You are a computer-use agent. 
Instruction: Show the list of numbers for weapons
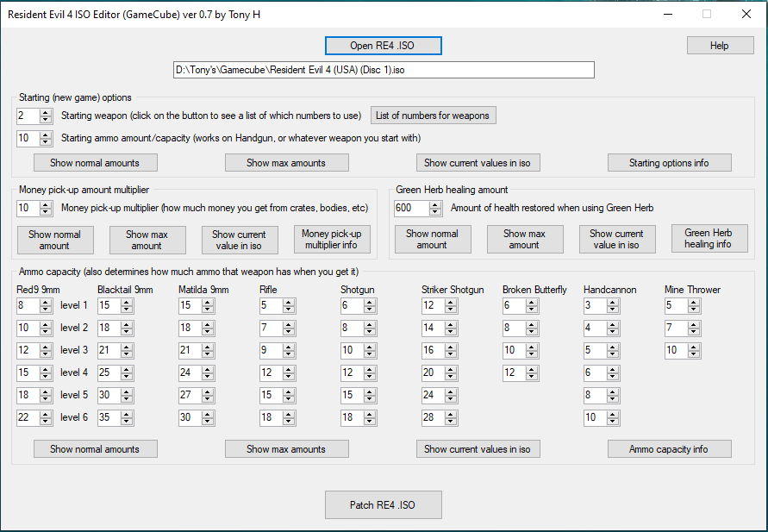click(433, 116)
